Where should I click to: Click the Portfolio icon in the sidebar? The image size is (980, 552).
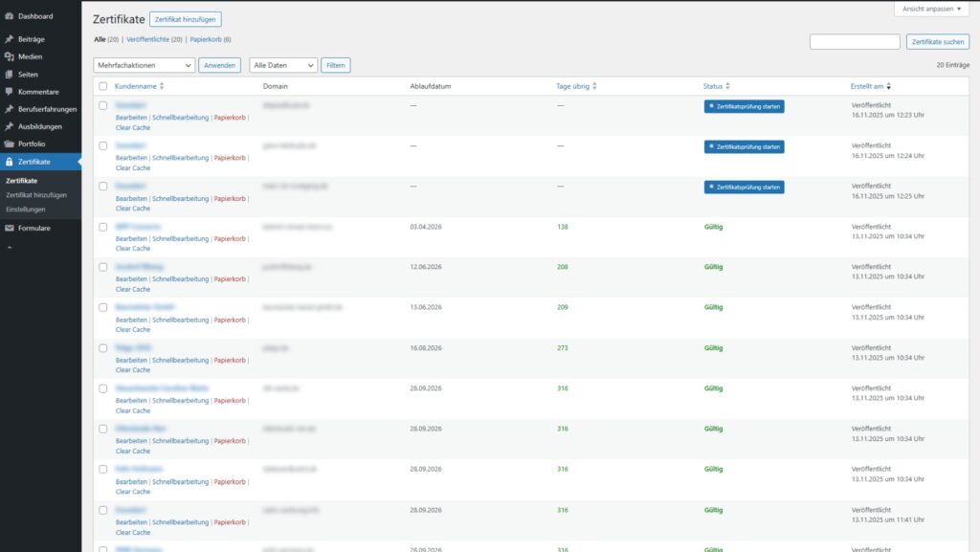(x=9, y=144)
